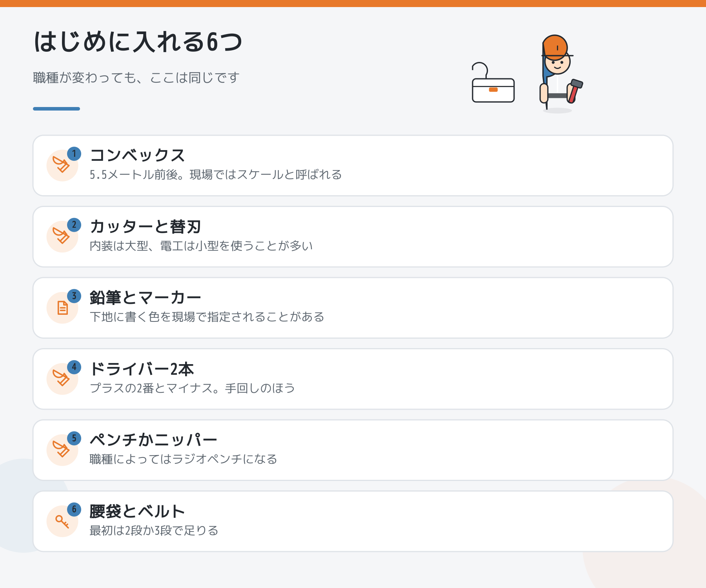Click the description 内装は大型、電工は小型を使うことが多い

[201, 246]
